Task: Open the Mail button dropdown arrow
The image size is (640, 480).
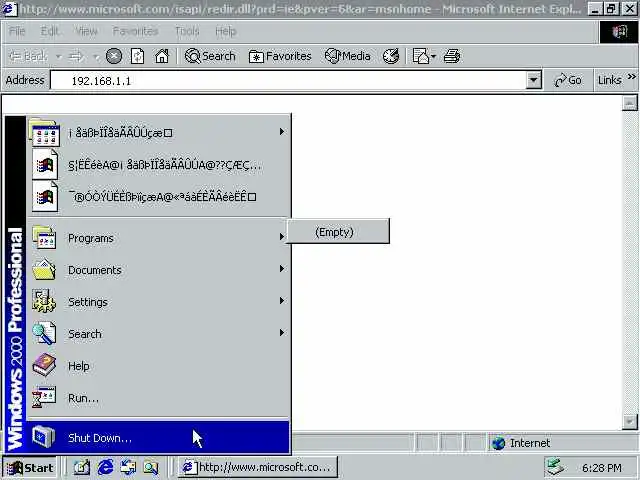Action: point(433,56)
